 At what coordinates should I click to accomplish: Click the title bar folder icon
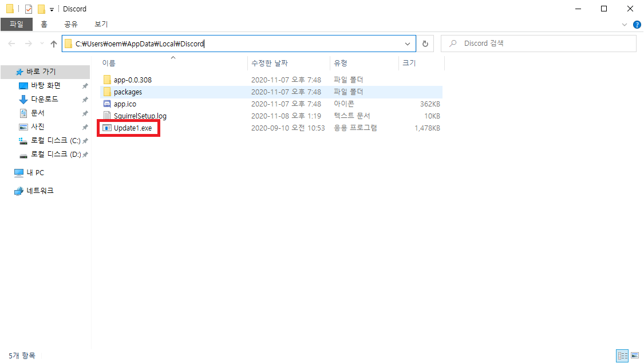click(10, 9)
